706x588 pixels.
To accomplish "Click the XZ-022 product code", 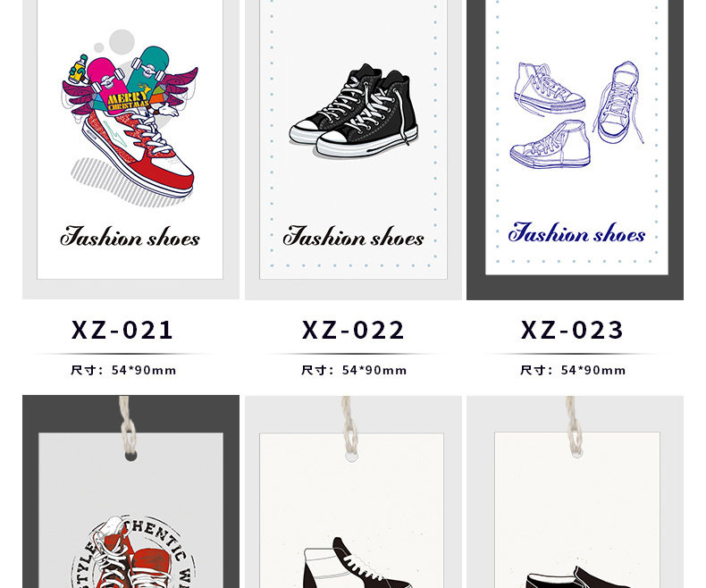I will point(353,330).
